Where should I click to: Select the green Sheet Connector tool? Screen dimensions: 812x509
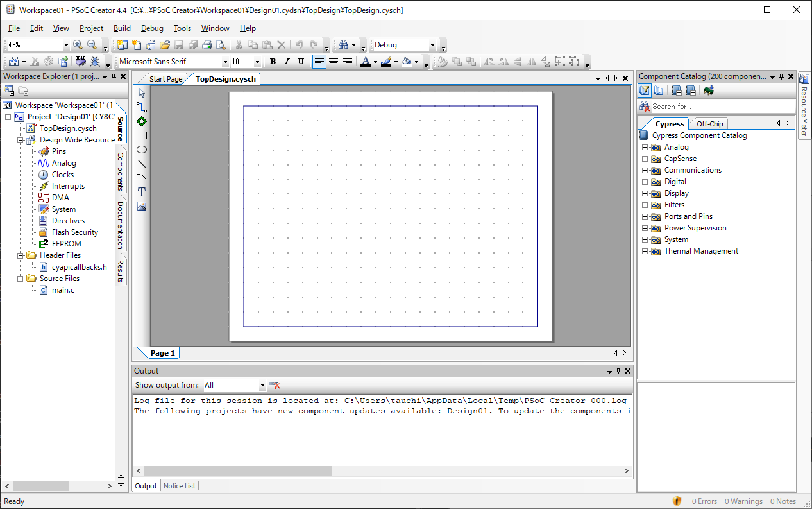click(x=142, y=121)
